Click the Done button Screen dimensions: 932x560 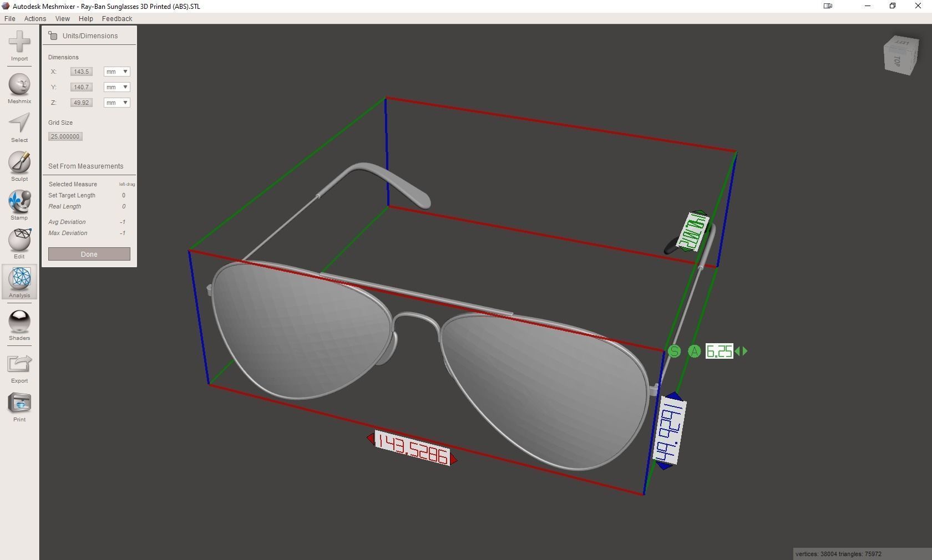tap(89, 254)
